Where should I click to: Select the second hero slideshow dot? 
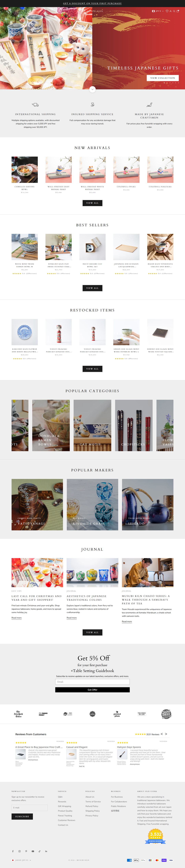point(167,83)
